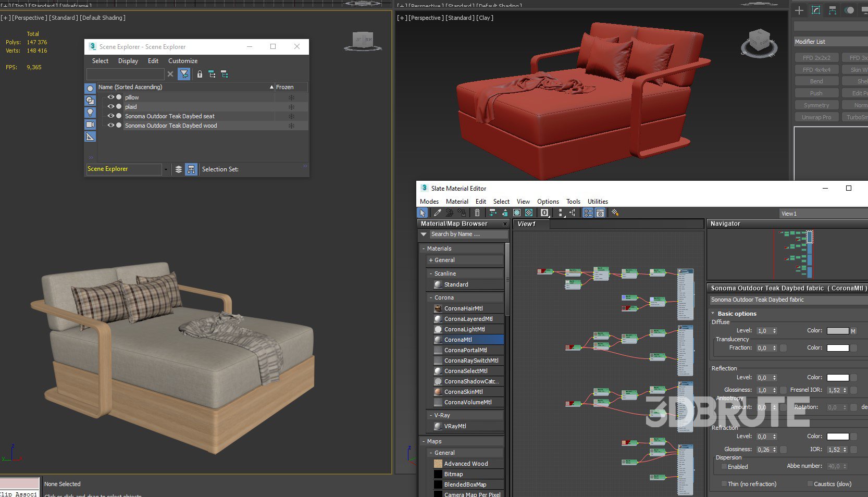The height and width of the screenshot is (497, 868).
Task: Toggle display geometry filter in Scene Explorer
Action: 90,89
